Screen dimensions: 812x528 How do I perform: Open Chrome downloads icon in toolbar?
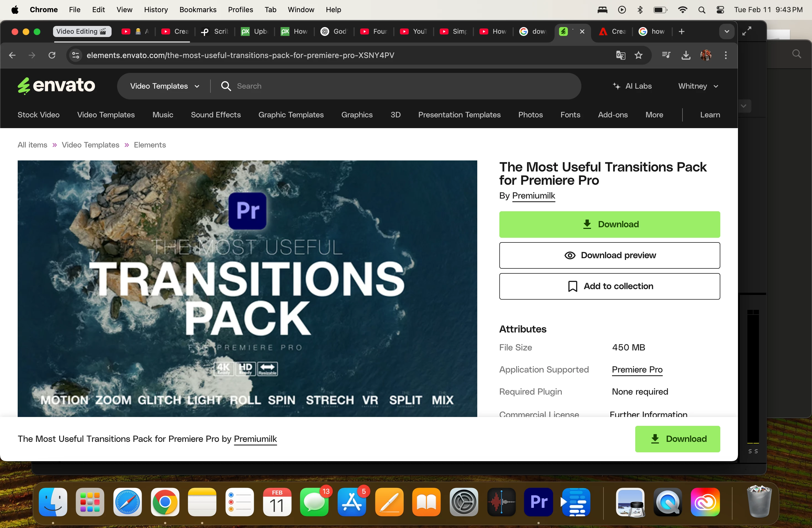coord(686,55)
